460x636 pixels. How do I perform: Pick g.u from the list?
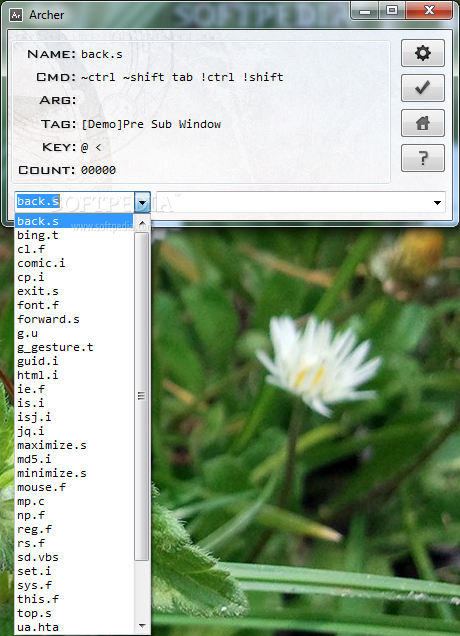[x=74, y=333]
